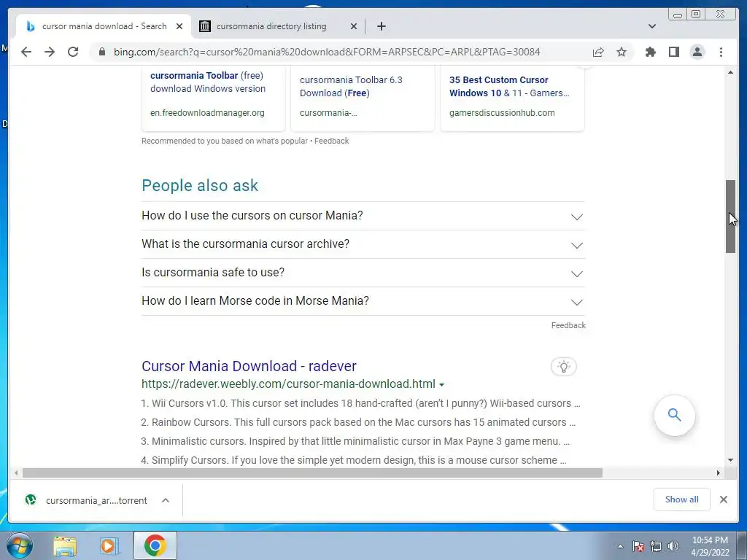Click the Chrome taskbar icon
This screenshot has height=560, width=747.
pyautogui.click(x=155, y=545)
